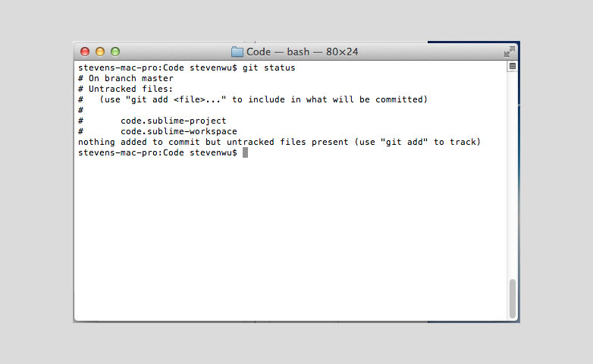Minimize the window using the yellow button
The width and height of the screenshot is (593, 364).
coord(100,52)
